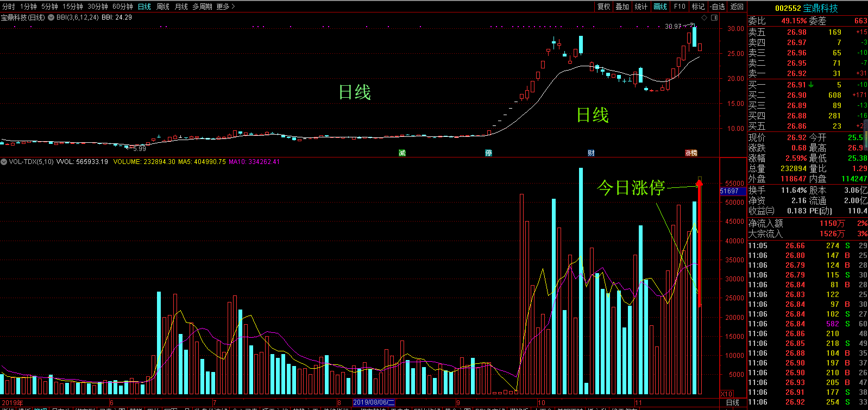This screenshot has height=410, width=868.
Task: Click the 大宗流入 value 1526万
Action: [832, 234]
